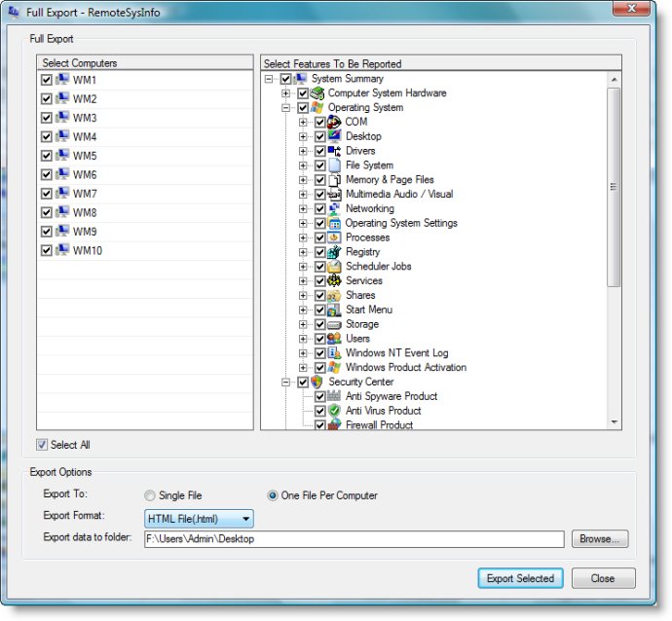
Task: Click the Registry node icon
Action: click(x=334, y=252)
